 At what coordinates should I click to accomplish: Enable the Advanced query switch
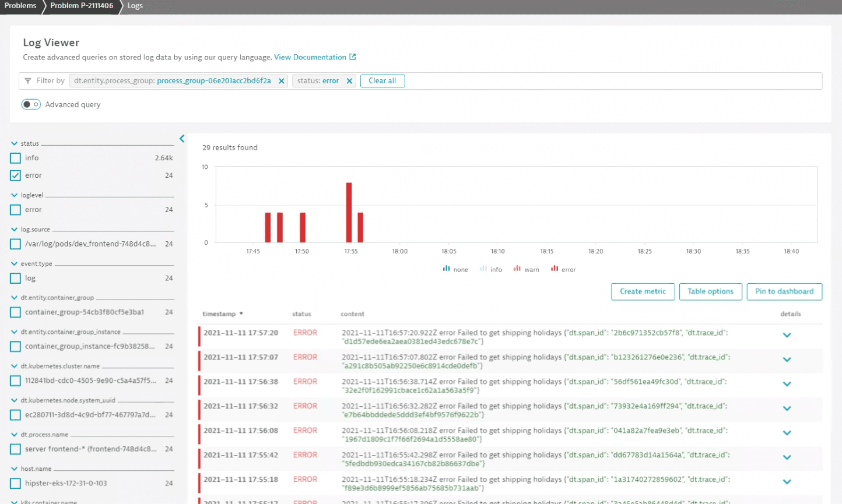pos(31,104)
